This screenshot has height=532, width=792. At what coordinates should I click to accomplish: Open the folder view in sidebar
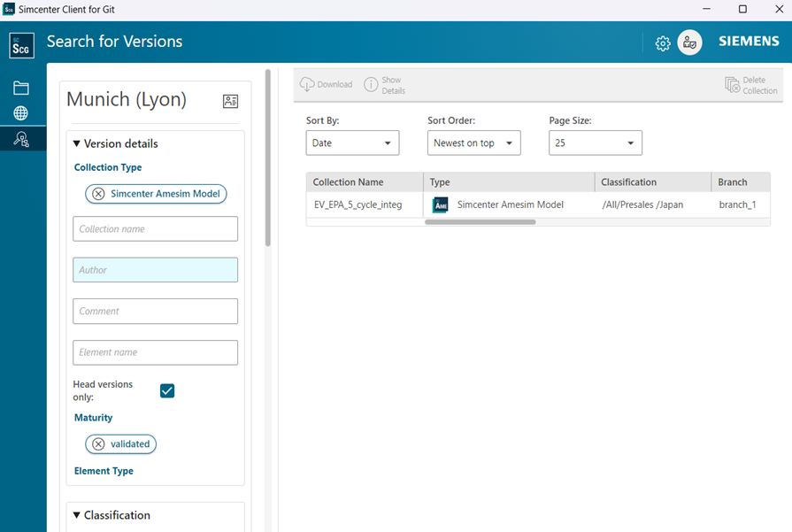pos(20,88)
